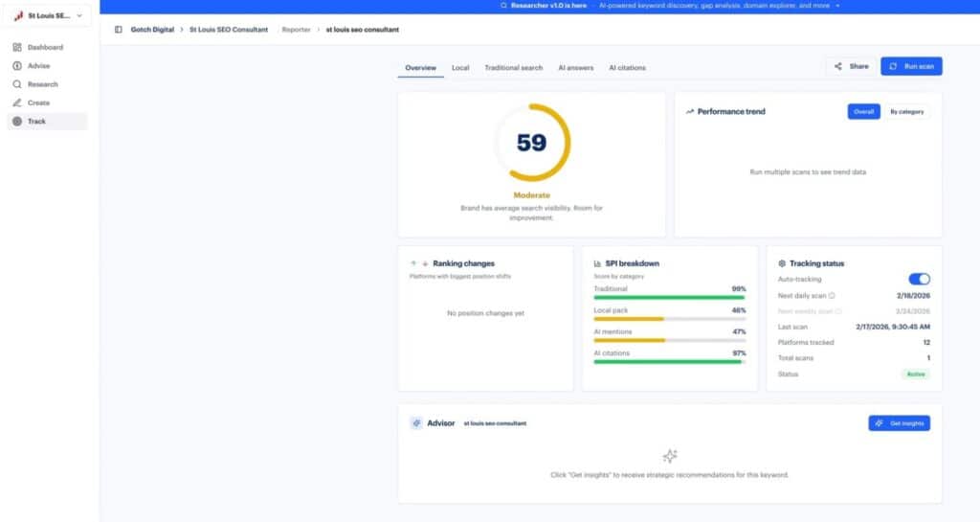
Task: Open the Create pencil icon
Action: click(x=17, y=102)
